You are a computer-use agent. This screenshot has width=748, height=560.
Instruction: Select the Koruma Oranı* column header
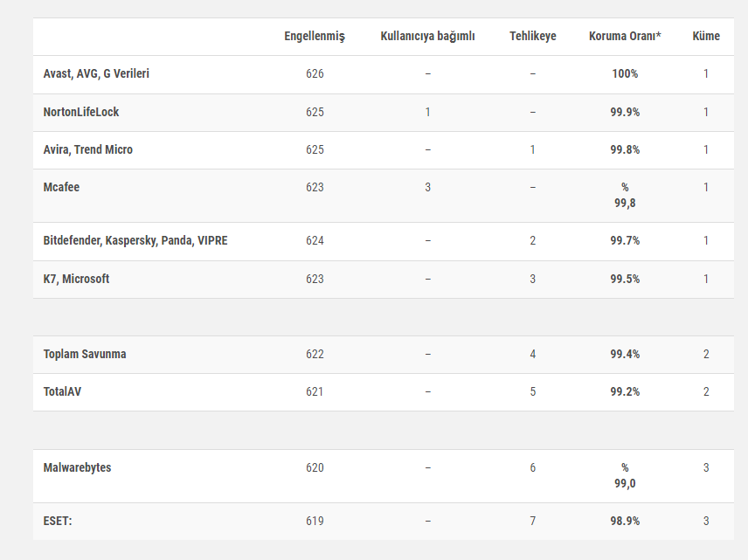pos(625,36)
